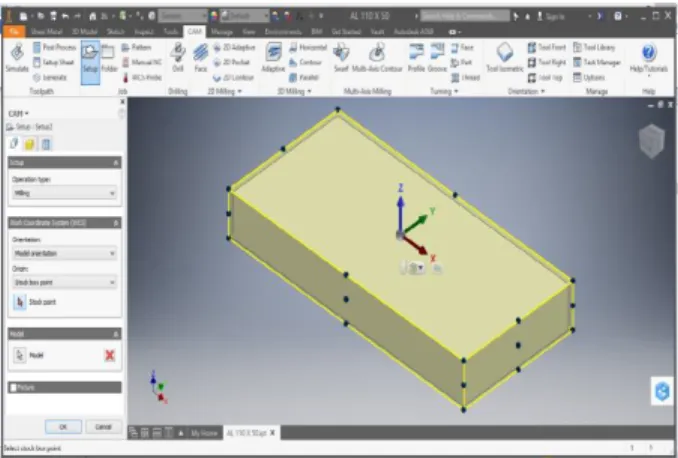Open the Orientation dropdown showing Model orientation
The width and height of the screenshot is (678, 458).
(64, 253)
